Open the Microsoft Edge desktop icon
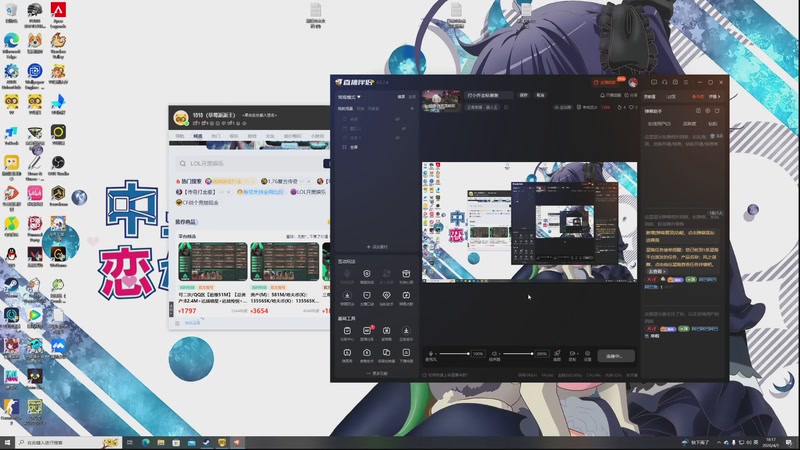The image size is (800, 450). pos(11,46)
